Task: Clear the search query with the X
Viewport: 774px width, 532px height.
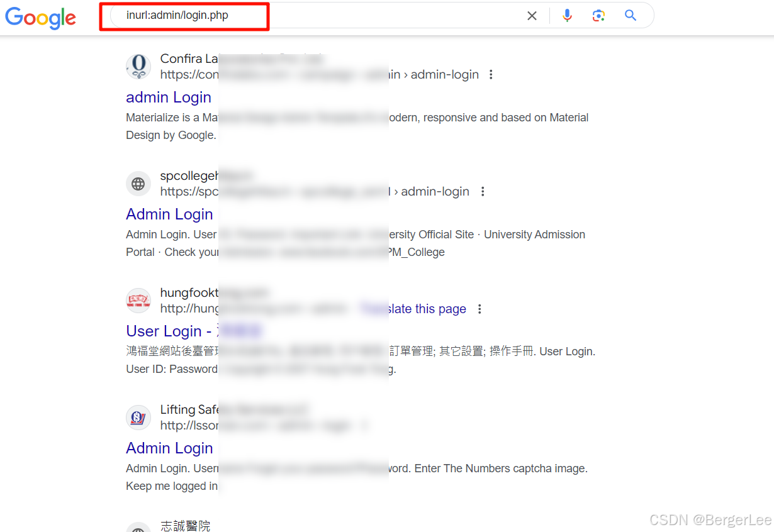Action: [532, 15]
